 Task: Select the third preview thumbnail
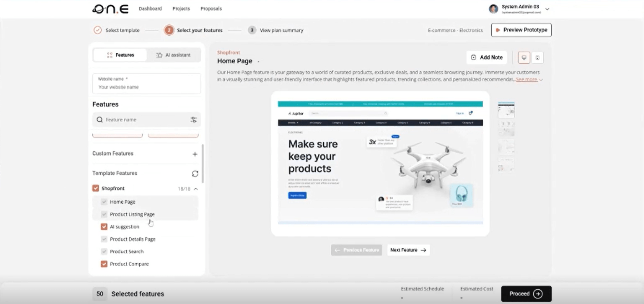tap(506, 146)
